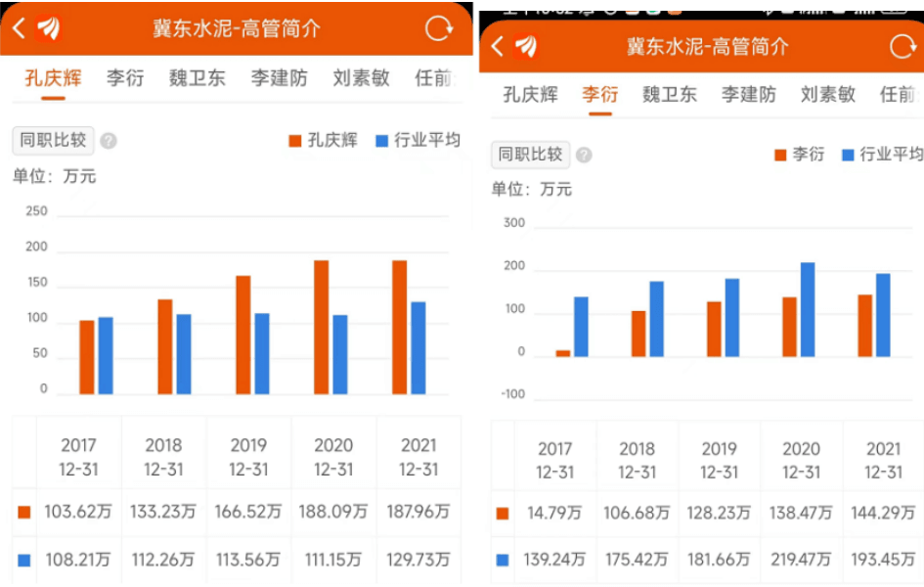Toggle 李衍 orange legend series
Screen dimensions: 924x587
(799, 155)
